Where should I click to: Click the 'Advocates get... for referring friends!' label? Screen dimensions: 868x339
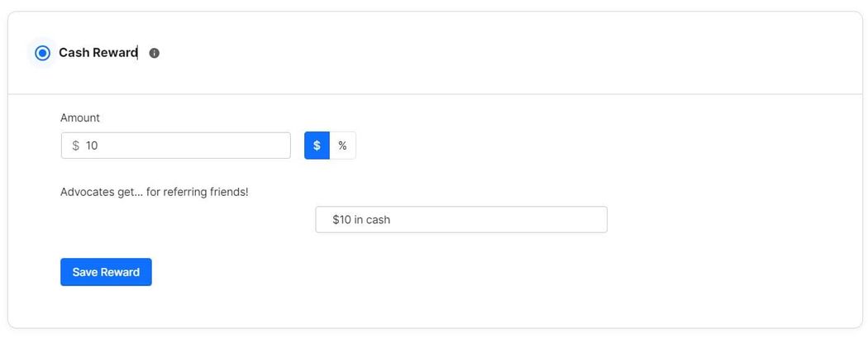[x=154, y=192]
